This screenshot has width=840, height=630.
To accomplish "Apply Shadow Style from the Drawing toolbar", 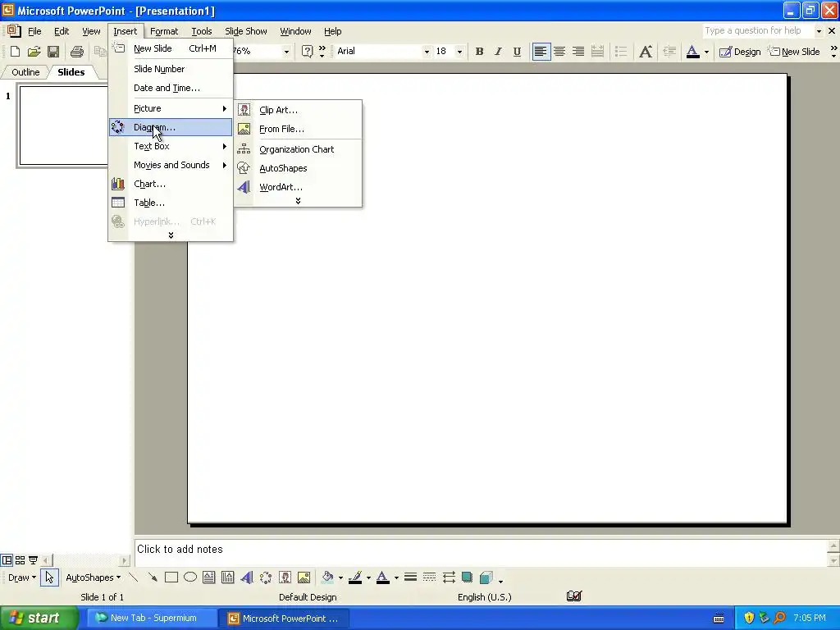I will (x=467, y=577).
